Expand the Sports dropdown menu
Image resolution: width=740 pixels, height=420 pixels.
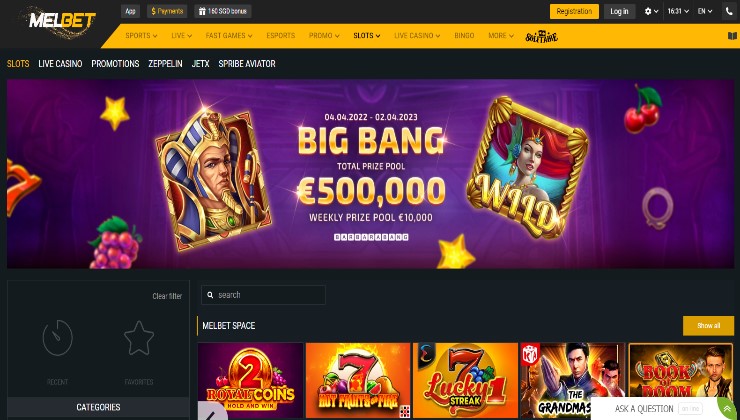tap(141, 36)
